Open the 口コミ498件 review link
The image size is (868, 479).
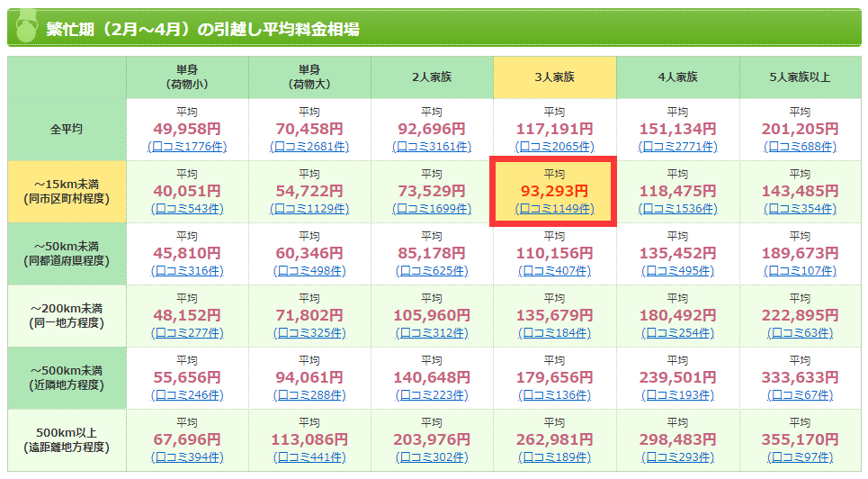[x=309, y=270]
